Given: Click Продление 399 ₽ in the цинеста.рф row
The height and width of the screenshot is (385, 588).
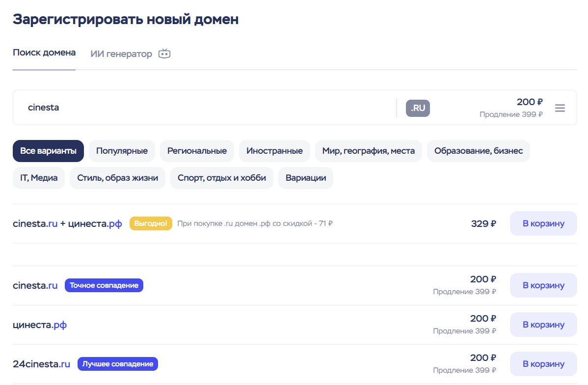Looking at the screenshot, I should tap(465, 331).
